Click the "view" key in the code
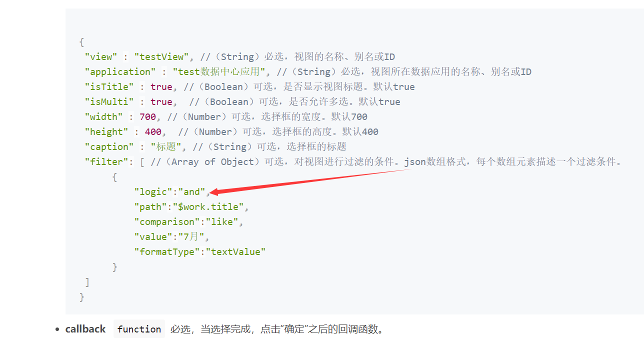 [101, 57]
